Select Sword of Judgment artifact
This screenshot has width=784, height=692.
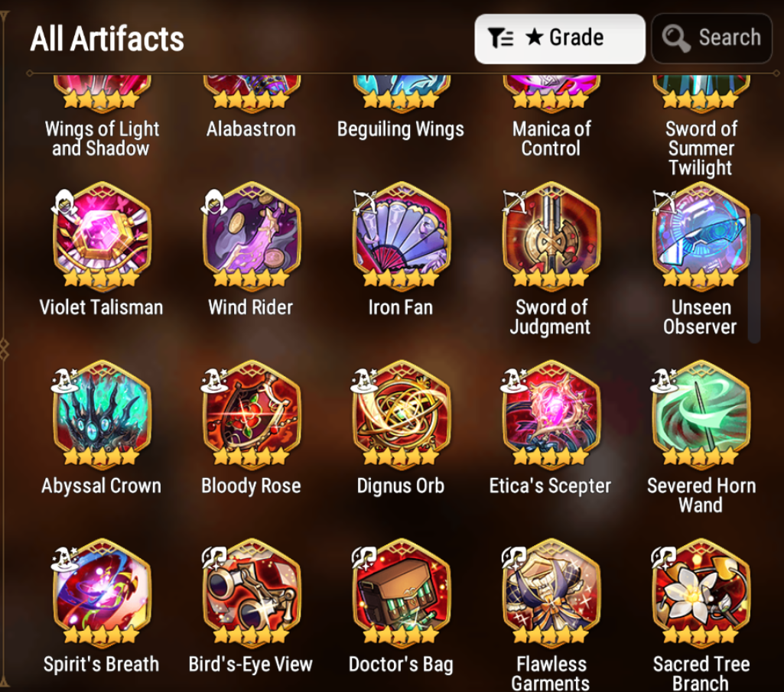click(x=551, y=236)
